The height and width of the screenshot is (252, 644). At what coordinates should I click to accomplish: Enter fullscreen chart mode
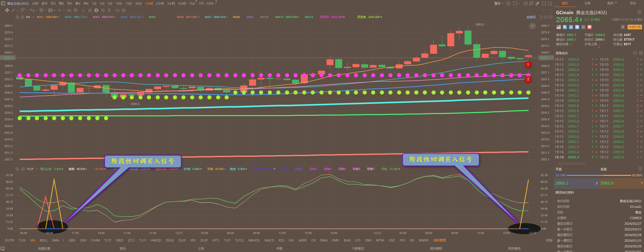(x=544, y=3)
